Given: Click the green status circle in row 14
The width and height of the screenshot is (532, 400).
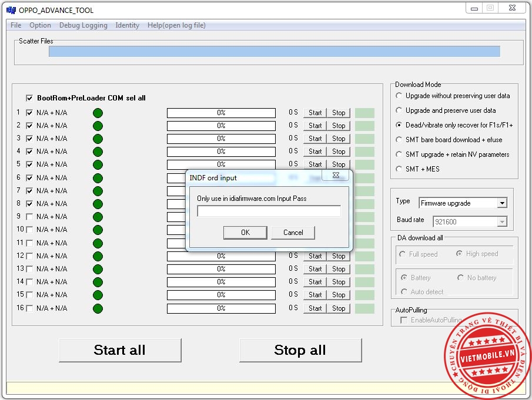Looking at the screenshot, I should click(98, 282).
